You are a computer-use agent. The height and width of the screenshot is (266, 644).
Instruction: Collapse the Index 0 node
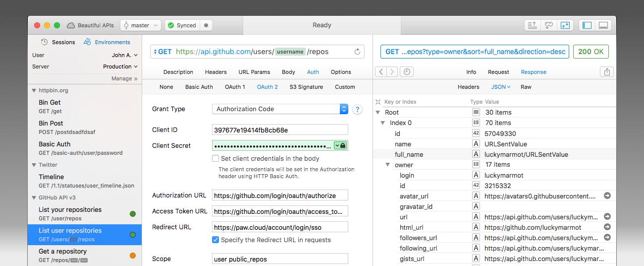point(383,123)
